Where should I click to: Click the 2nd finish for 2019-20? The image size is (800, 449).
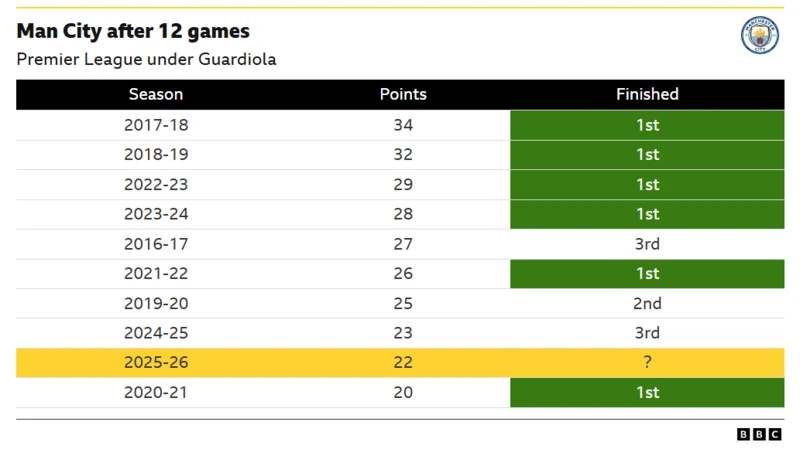tap(647, 303)
